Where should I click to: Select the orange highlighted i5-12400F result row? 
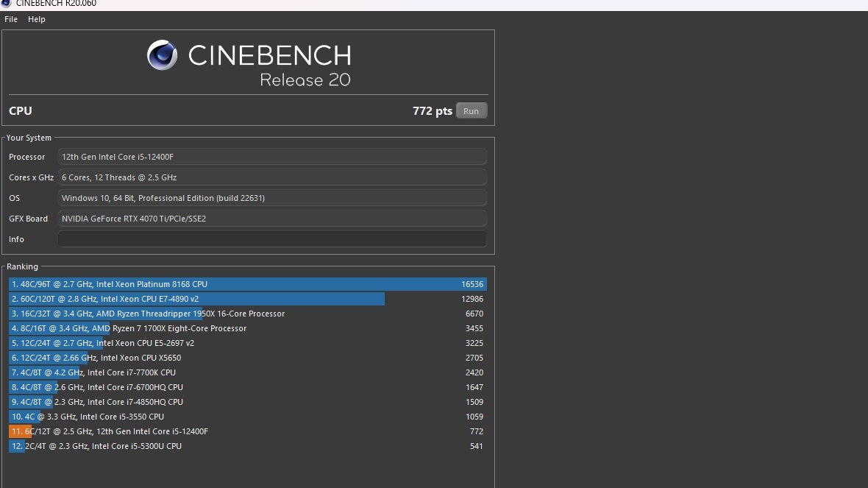click(x=247, y=431)
